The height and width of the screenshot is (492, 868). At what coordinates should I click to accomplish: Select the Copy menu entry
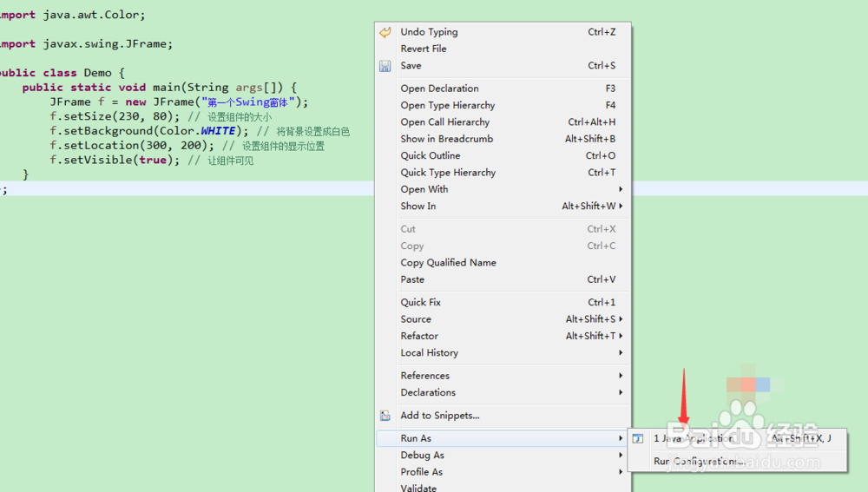click(x=503, y=246)
